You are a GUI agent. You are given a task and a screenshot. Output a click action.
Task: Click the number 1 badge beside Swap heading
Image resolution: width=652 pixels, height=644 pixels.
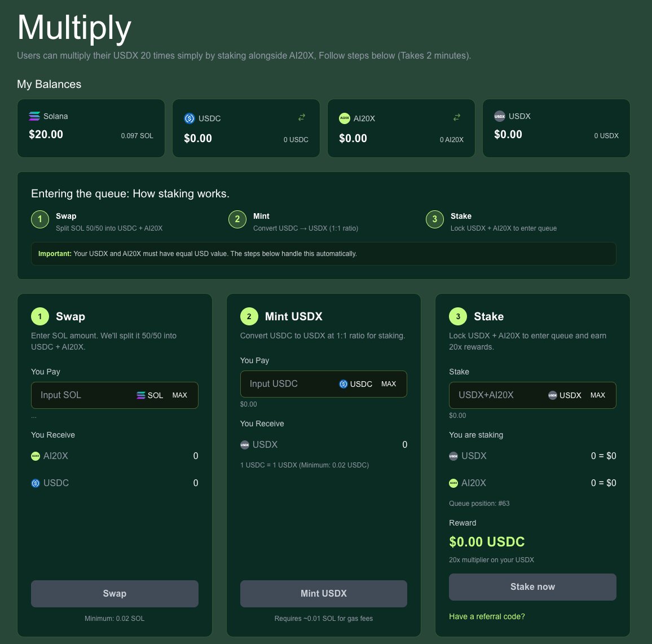point(40,316)
